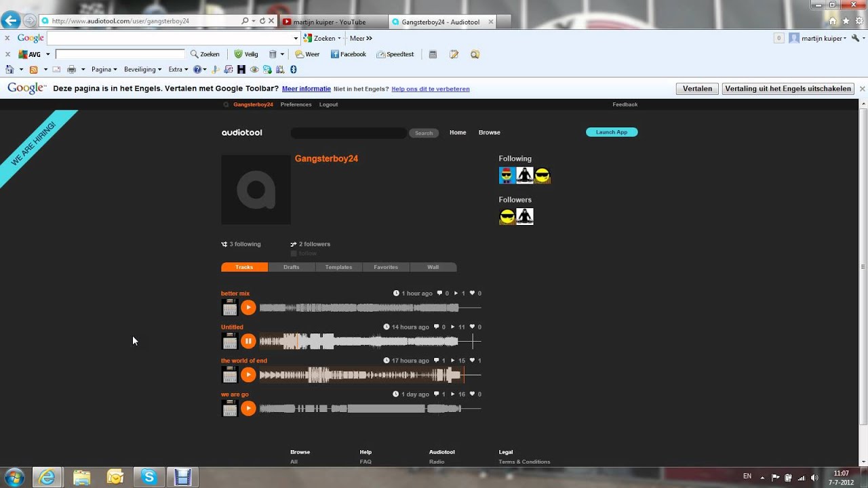The image size is (868, 488).
Task: Open the first Following user avatar
Action: (x=507, y=176)
